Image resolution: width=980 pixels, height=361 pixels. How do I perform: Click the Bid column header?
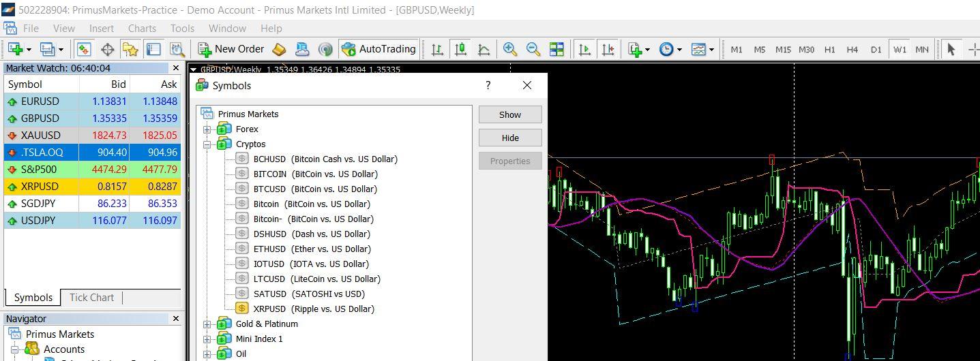pyautogui.click(x=104, y=84)
